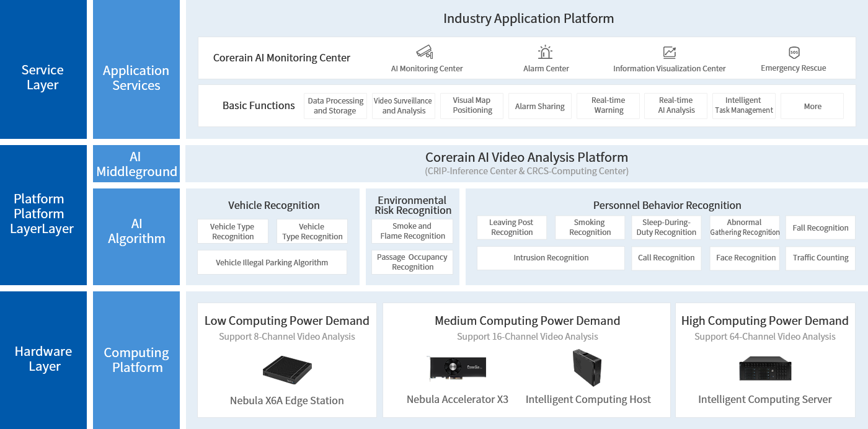Click the Intelligent Computing Server image
Screen dimensions: 868x429
click(765, 369)
